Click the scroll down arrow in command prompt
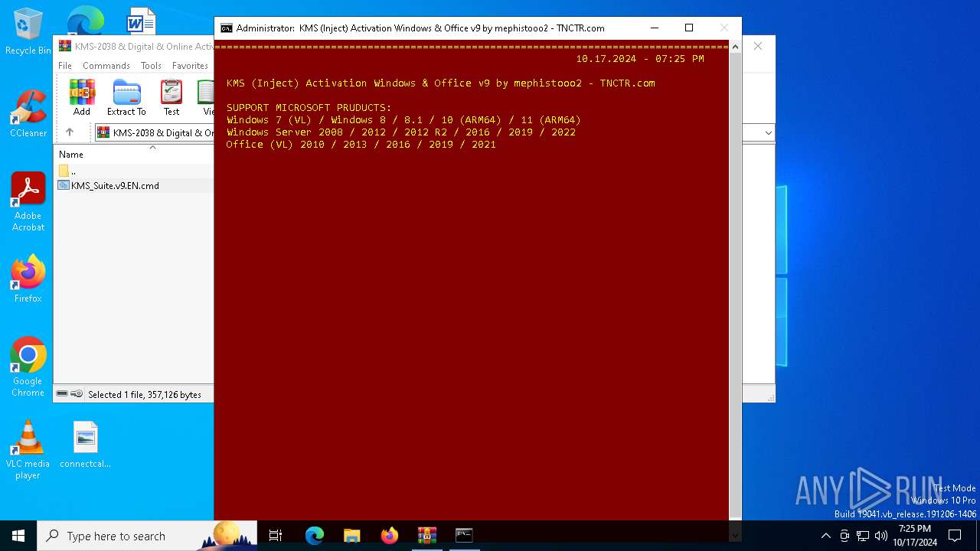Image resolution: width=980 pixels, height=551 pixels. pos(735,535)
